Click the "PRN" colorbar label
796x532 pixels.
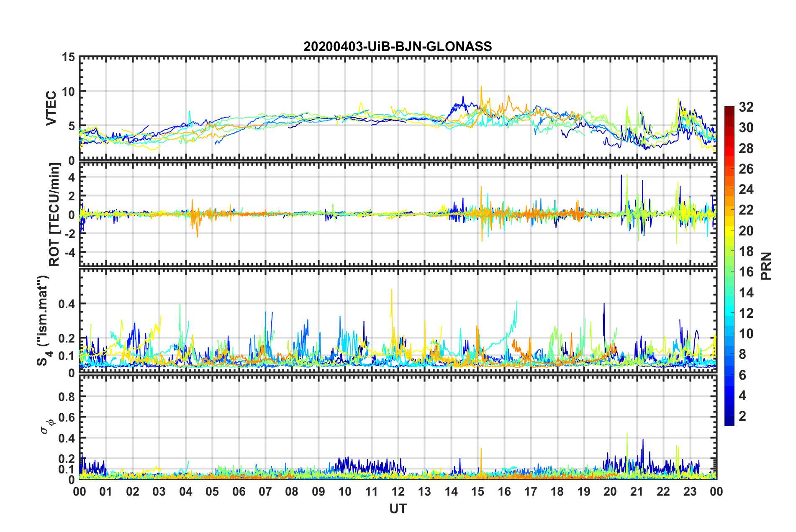[x=766, y=266]
